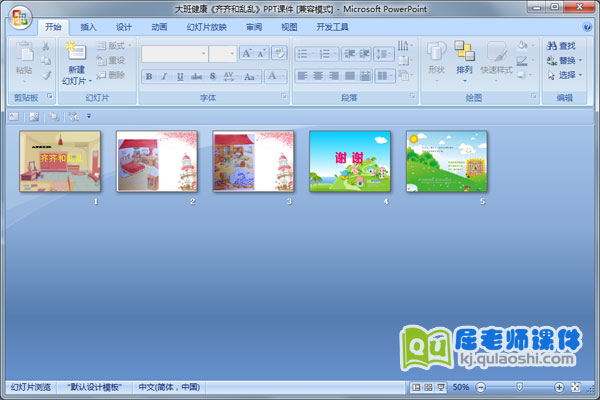The image size is (600, 400).
Task: Click the zoom slider handle
Action: coord(519,387)
